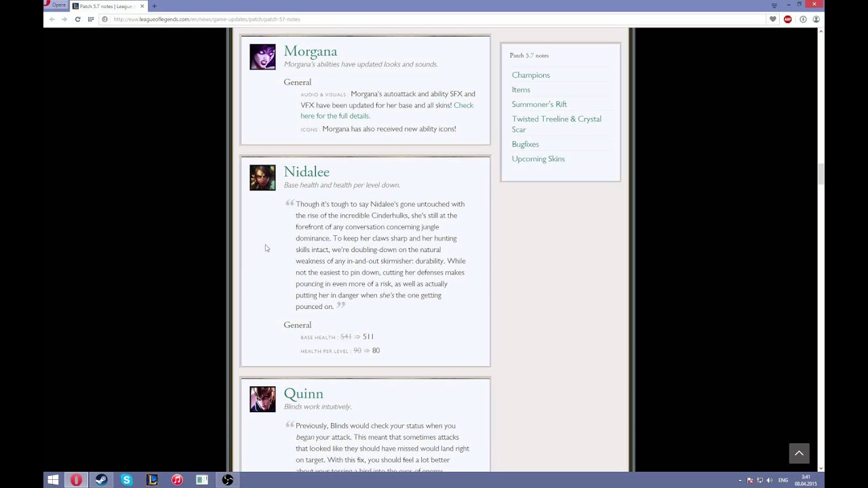868x488 pixels.
Task: Open OBS from the taskbar
Action: (x=228, y=480)
